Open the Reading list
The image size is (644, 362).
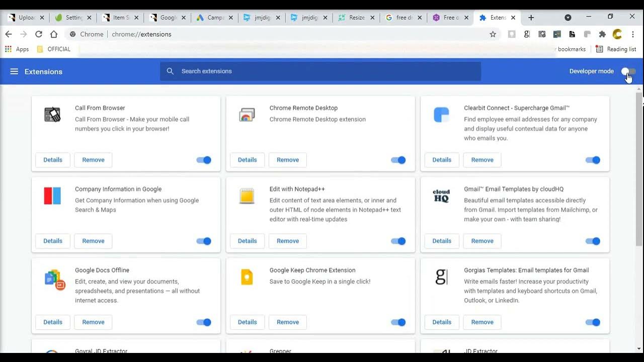[x=616, y=49]
